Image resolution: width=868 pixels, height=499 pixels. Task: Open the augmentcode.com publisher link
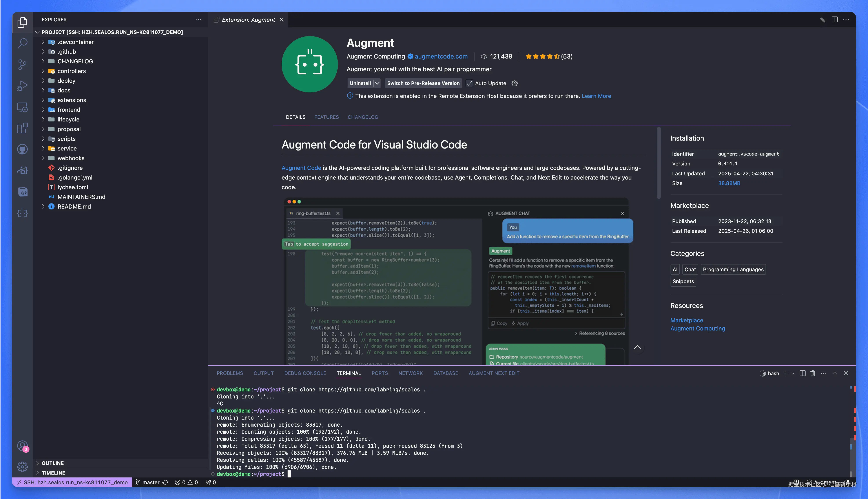(441, 57)
